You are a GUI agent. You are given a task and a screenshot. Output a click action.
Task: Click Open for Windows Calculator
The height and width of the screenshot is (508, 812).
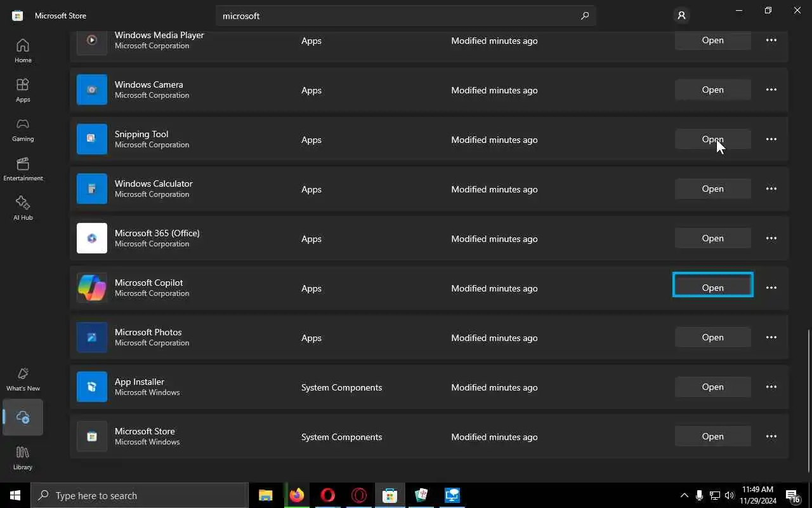(712, 189)
